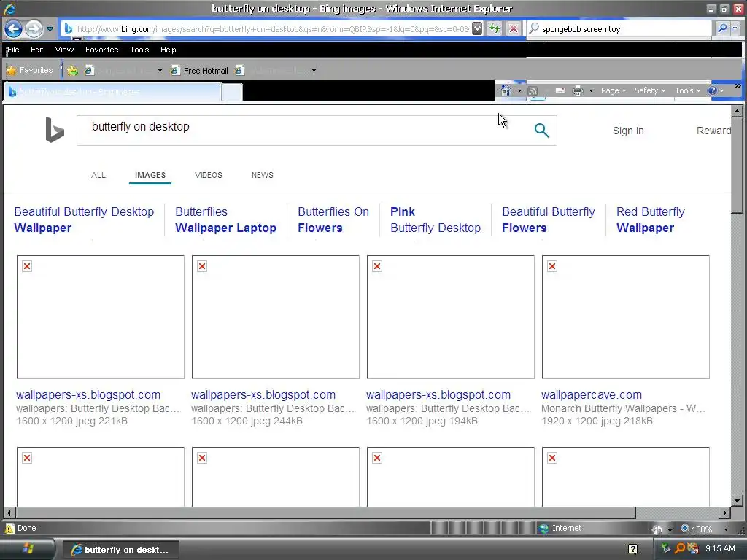Switch to the NEWS results tab
Viewport: 747px width, 560px height.
(263, 175)
